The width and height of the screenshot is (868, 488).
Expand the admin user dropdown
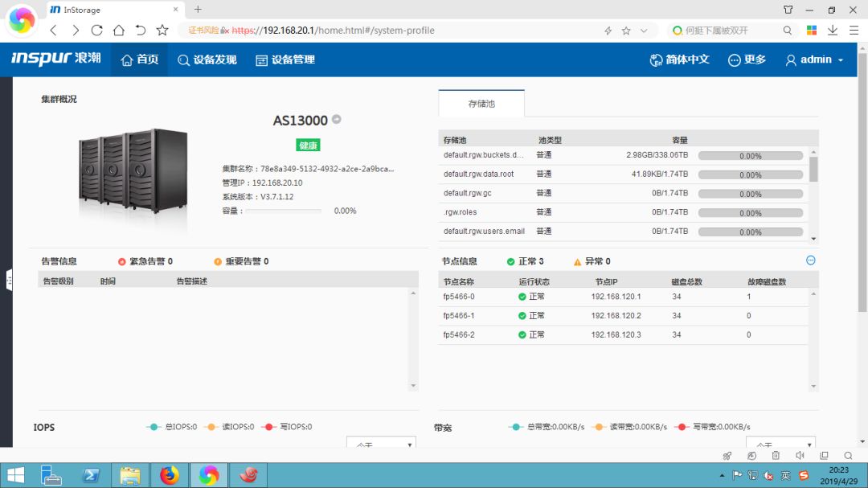pyautogui.click(x=815, y=59)
